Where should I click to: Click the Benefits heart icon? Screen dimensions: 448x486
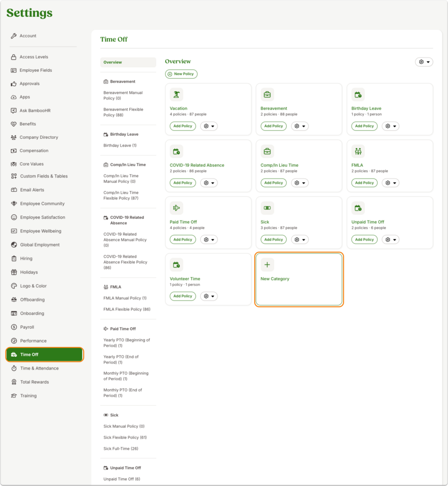tap(14, 124)
